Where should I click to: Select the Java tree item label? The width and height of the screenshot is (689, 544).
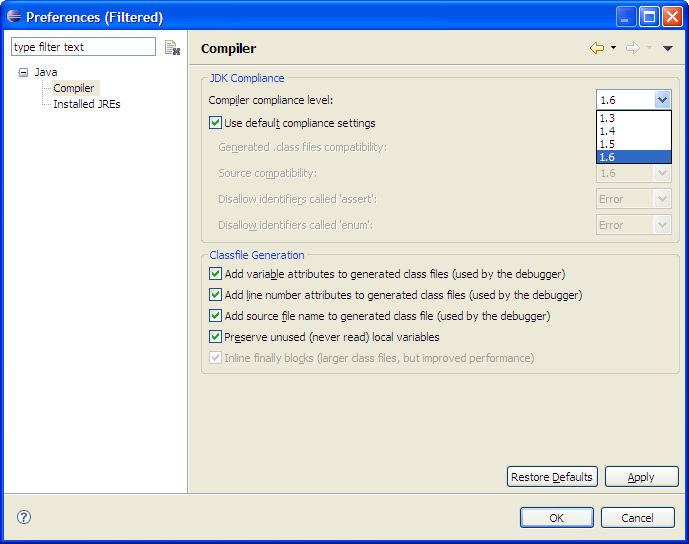pyautogui.click(x=46, y=72)
